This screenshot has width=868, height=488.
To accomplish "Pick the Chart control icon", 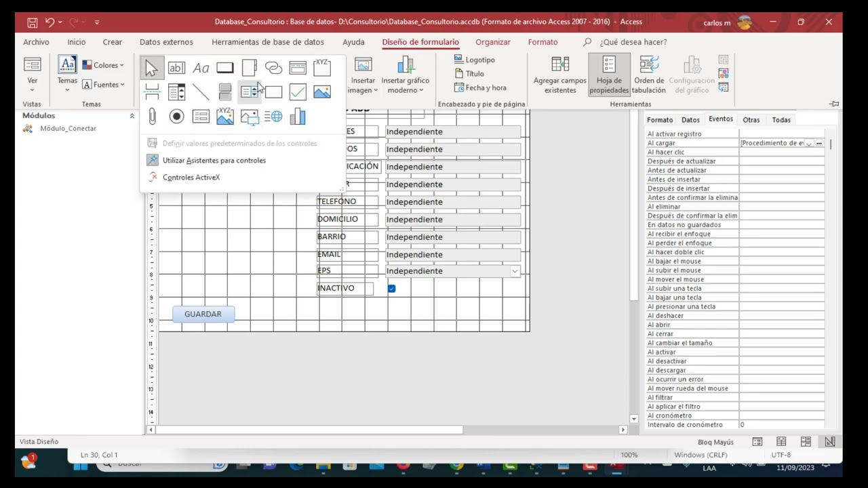I will tap(298, 117).
